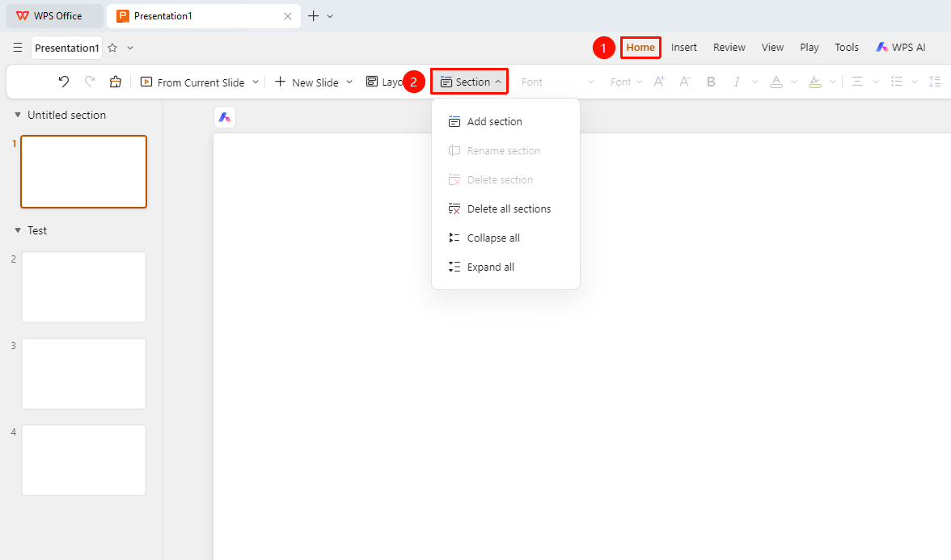Choose Collapse all in Section menu
The image size is (951, 560).
(506, 238)
